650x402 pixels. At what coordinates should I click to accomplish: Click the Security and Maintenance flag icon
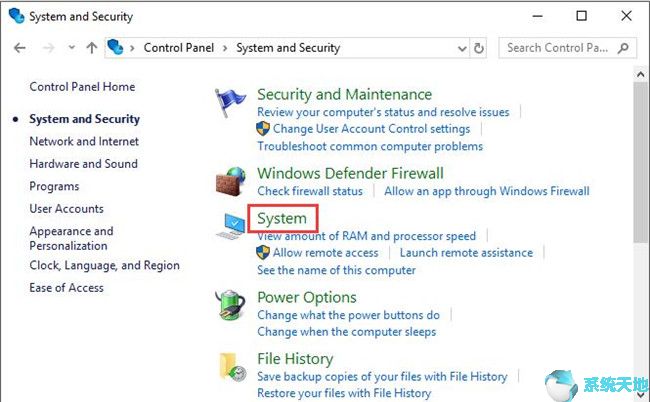232,102
